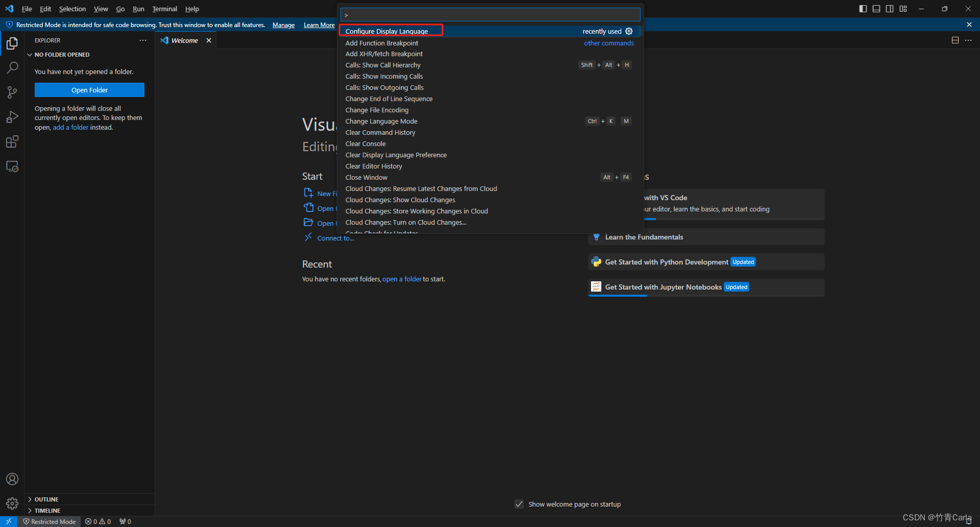Click the gear icon next to recently used
980x527 pixels.
[x=629, y=31]
